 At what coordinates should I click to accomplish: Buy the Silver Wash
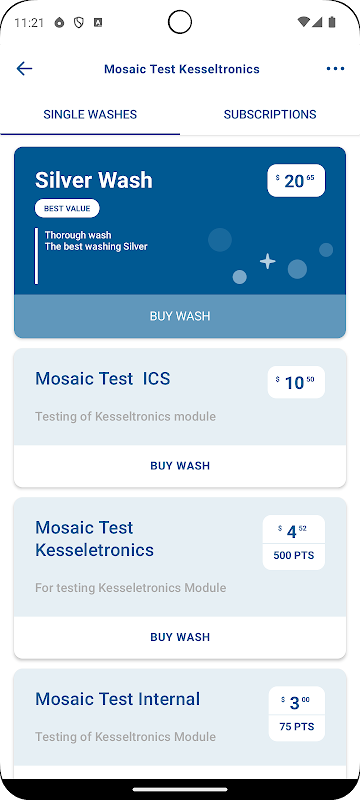tap(180, 316)
